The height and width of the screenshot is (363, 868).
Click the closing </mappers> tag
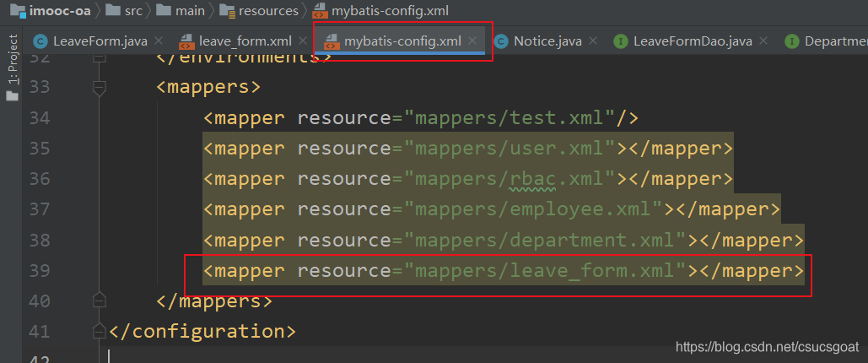[x=214, y=301]
